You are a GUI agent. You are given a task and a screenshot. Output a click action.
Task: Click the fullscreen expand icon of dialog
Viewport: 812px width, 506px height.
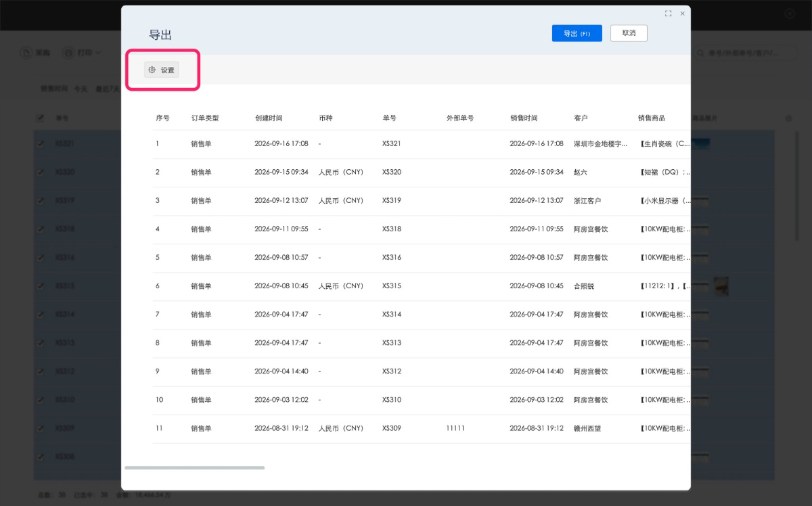tap(668, 14)
